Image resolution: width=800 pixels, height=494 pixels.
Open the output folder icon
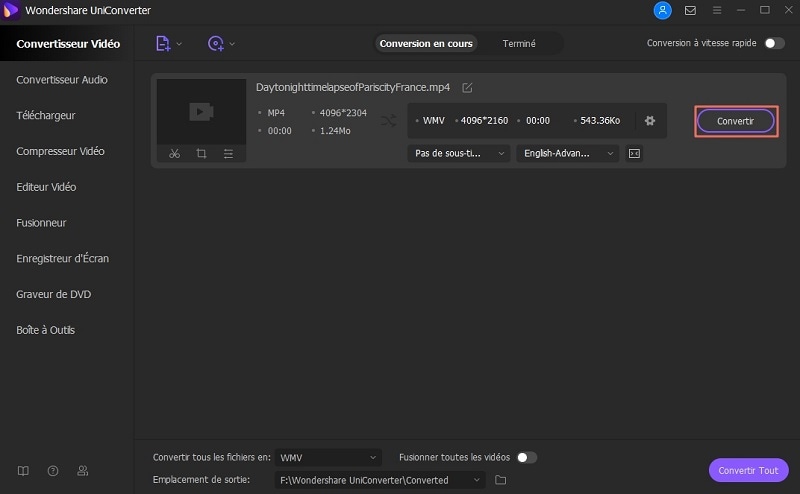501,480
